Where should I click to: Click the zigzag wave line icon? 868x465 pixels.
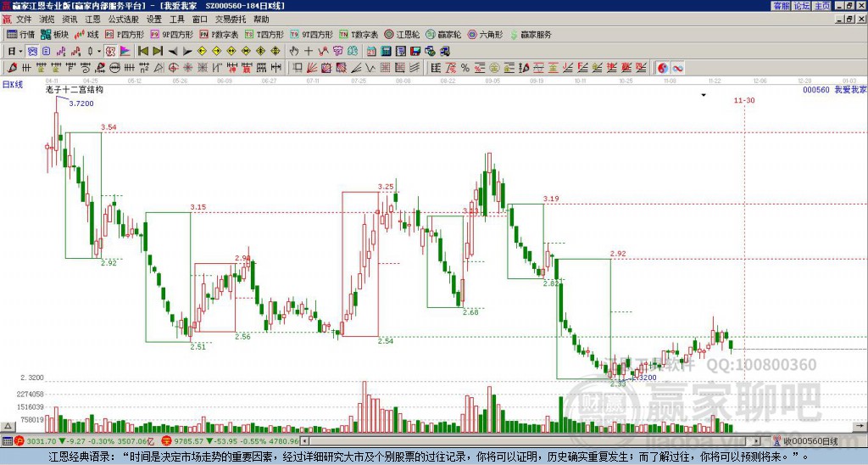click(370, 68)
